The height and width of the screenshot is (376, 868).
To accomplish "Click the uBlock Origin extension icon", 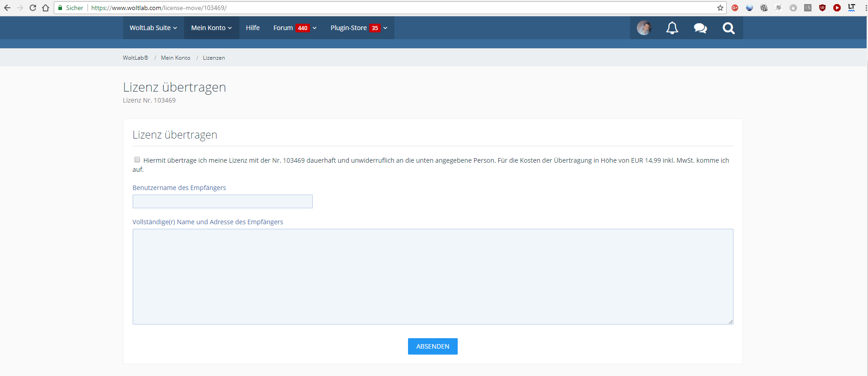I will pyautogui.click(x=822, y=8).
